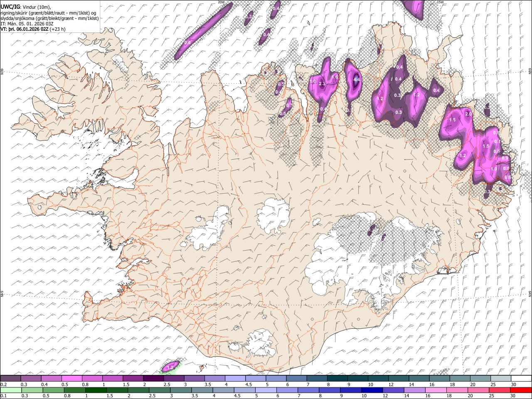Click the 'rigning/skúrir' legend description line
The height and width of the screenshot is (399, 532).
(49, 13)
